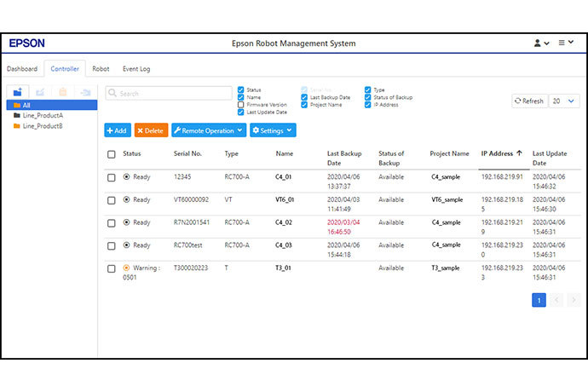Switch to the Controller tab
Image resolution: width=588 pixels, height=392 pixels.
[x=65, y=69]
